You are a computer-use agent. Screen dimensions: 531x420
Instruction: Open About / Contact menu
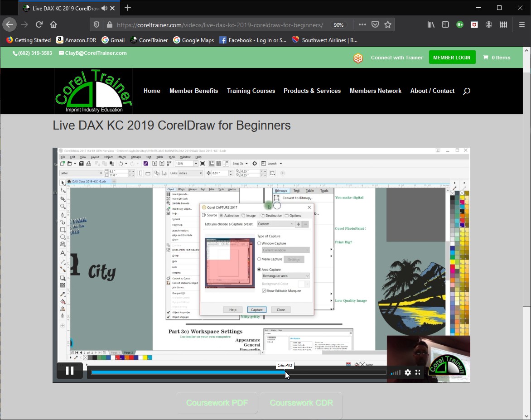(432, 91)
